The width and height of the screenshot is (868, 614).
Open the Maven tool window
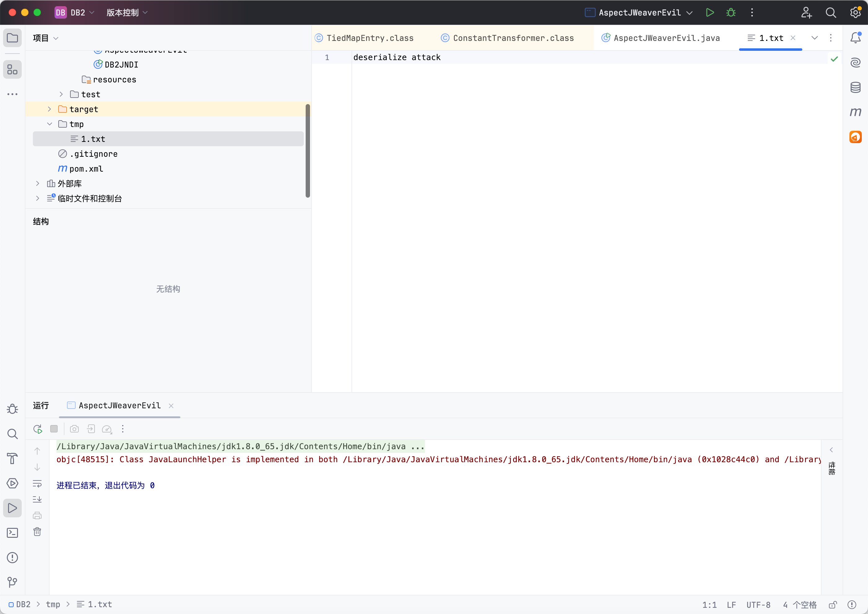[x=856, y=112]
